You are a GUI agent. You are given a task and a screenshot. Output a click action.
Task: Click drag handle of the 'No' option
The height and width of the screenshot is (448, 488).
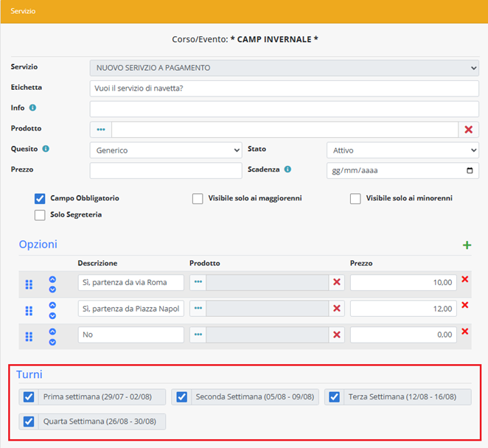coord(29,337)
